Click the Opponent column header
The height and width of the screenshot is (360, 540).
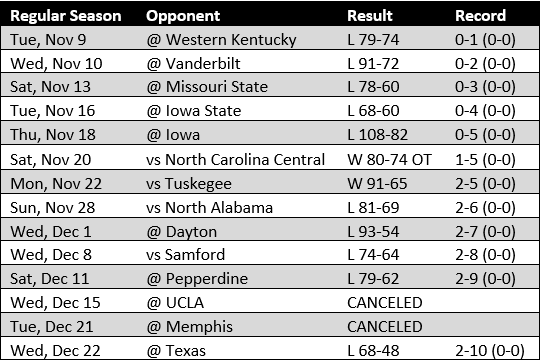(x=183, y=16)
